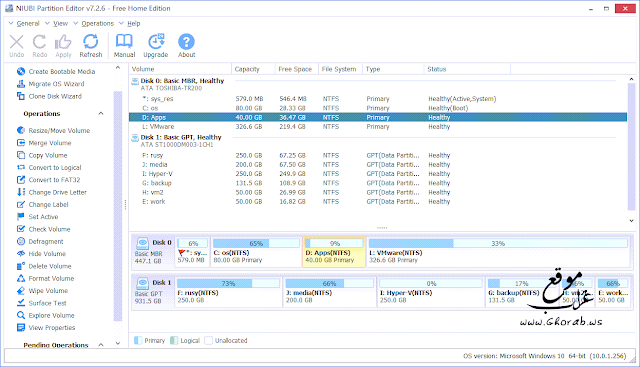Choose Delete Volume operation
The height and width of the screenshot is (367, 640).
(44, 266)
